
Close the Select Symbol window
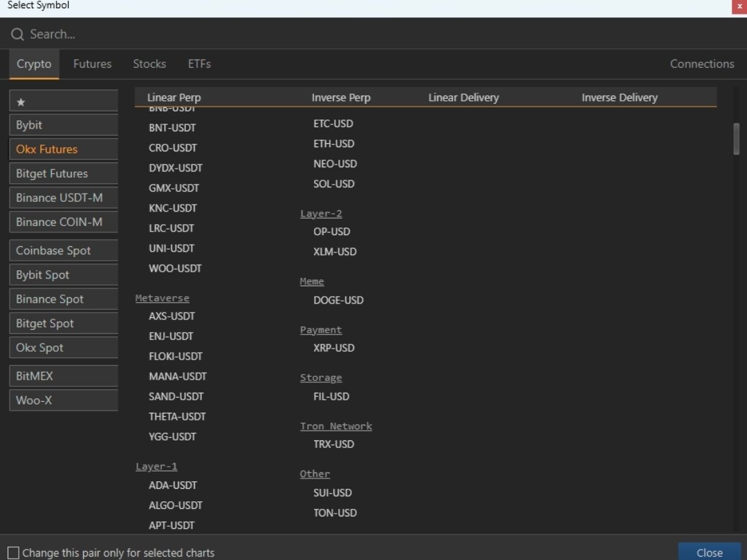pos(739,7)
